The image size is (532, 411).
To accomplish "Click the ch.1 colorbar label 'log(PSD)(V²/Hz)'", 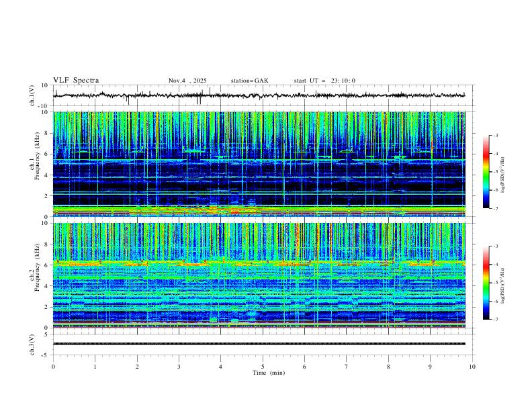I will [503, 175].
